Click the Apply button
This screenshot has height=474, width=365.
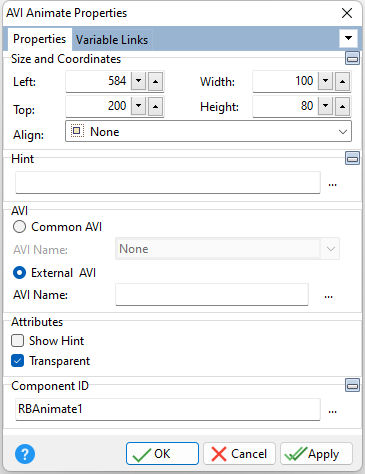click(316, 454)
